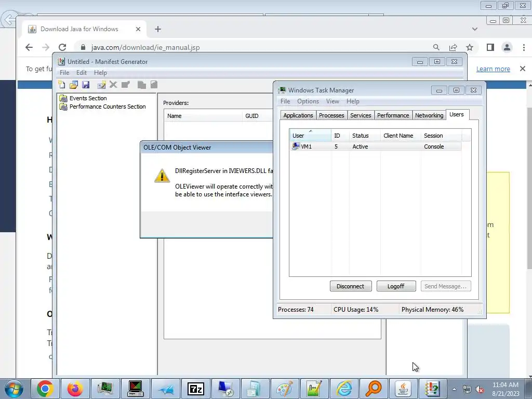Open the orange magnifier taskbar icon
Screen dimensions: 532x399
coord(374,389)
